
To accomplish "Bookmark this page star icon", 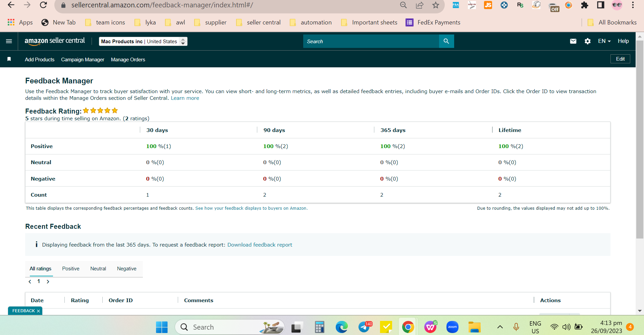I will coord(436,5).
